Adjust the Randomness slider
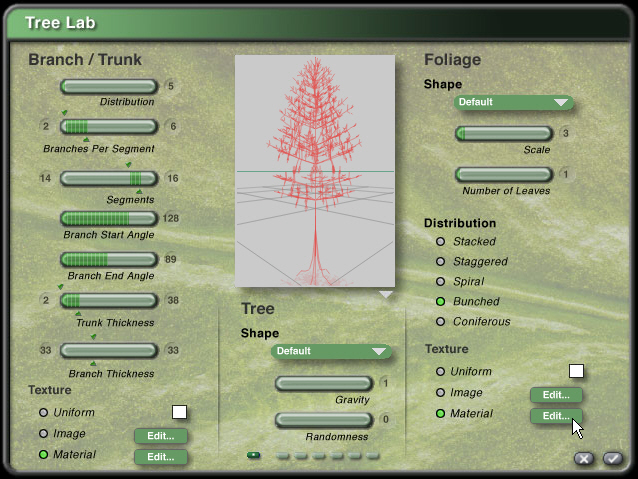Image resolution: width=638 pixels, height=479 pixels. 324,420
